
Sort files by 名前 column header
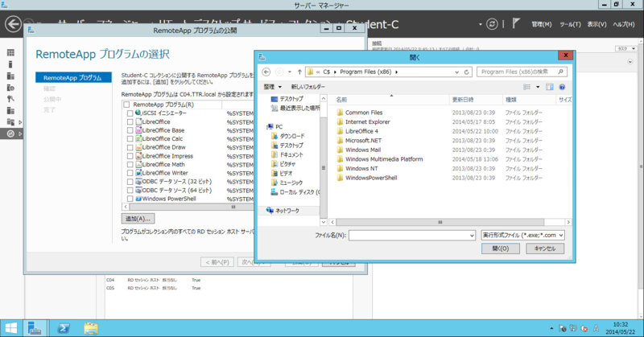[x=390, y=100]
